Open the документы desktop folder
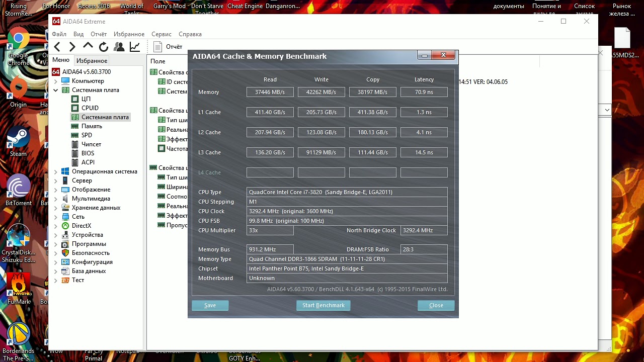Viewport: 644px width, 362px height. pos(509,6)
